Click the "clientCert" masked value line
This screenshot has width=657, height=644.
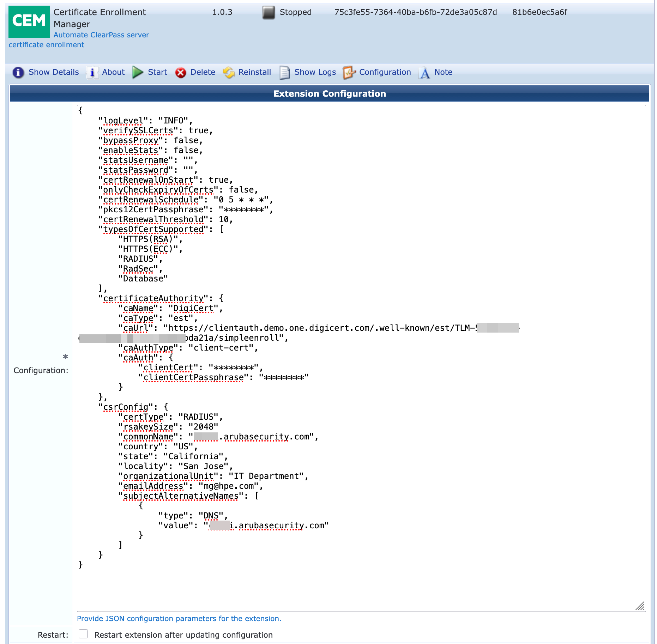pyautogui.click(x=200, y=367)
